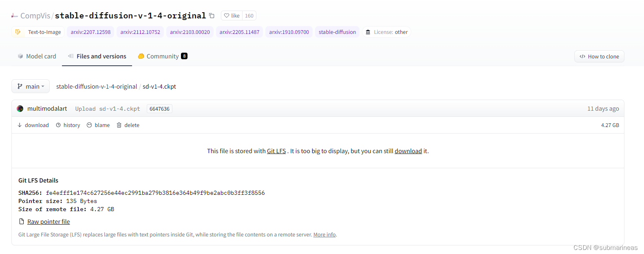Open the Raw pointer file link
Screen dimensions: 644x254
[49, 222]
